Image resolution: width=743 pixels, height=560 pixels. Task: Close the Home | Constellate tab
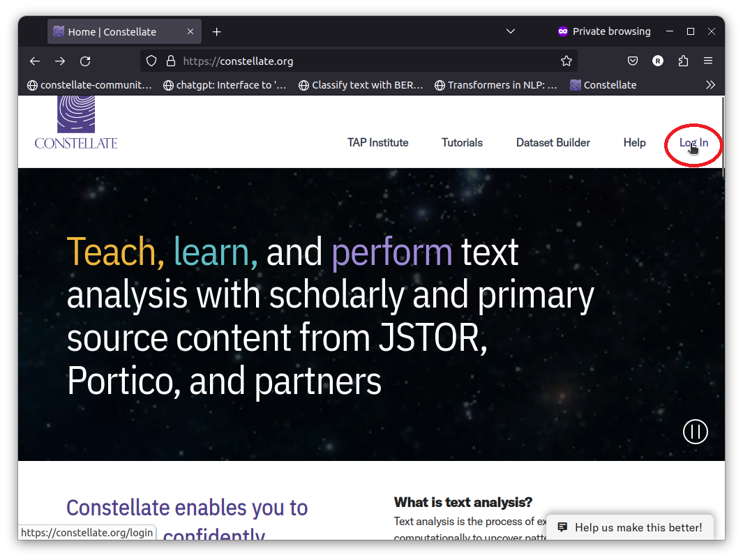coord(190,31)
